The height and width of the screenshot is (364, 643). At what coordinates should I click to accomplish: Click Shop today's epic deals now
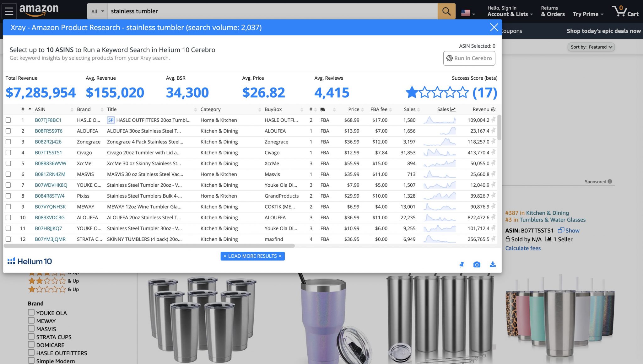[x=603, y=31]
